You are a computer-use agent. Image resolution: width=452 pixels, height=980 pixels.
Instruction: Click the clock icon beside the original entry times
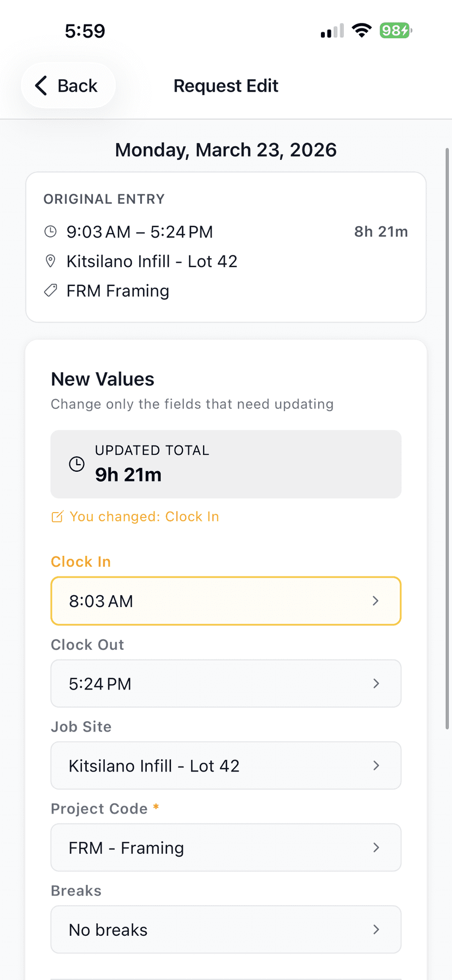coord(50,231)
